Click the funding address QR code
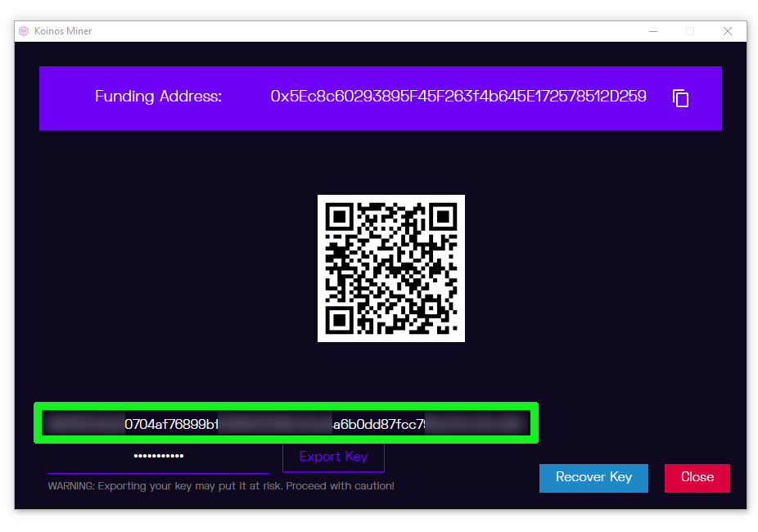 [x=390, y=268]
